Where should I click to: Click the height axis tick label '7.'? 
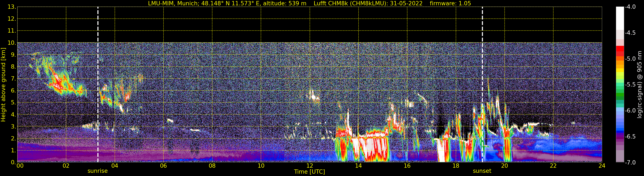point(13,79)
